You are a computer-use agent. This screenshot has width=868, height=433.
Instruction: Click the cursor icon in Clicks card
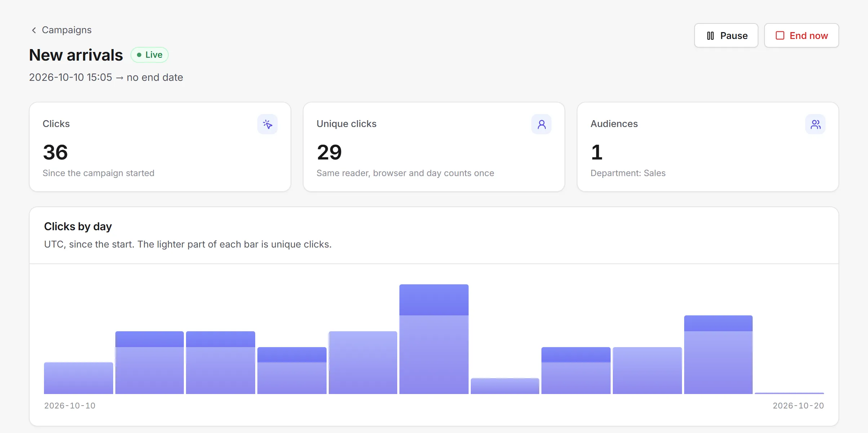tap(267, 124)
